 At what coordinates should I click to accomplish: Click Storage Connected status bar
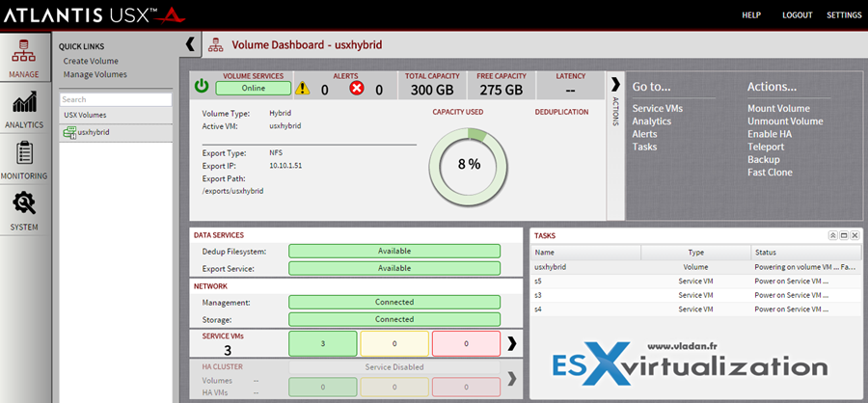click(x=394, y=319)
